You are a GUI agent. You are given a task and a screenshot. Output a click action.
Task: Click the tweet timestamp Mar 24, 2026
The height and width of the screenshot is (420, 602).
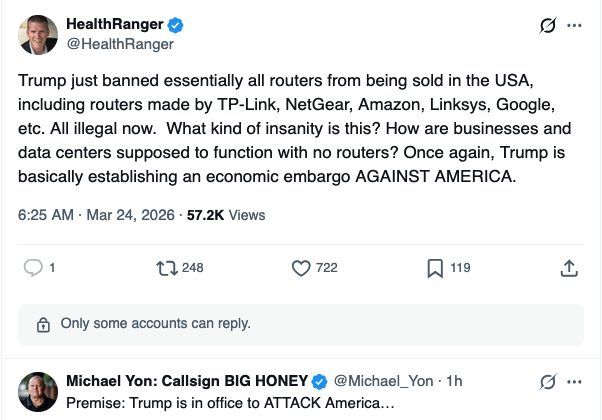point(127,214)
